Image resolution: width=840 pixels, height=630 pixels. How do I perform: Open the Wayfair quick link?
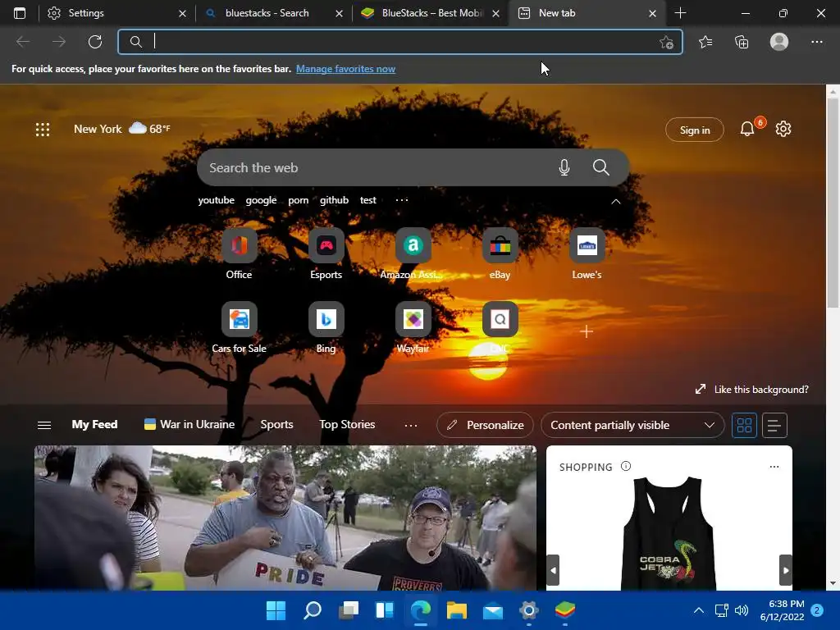pyautogui.click(x=413, y=328)
